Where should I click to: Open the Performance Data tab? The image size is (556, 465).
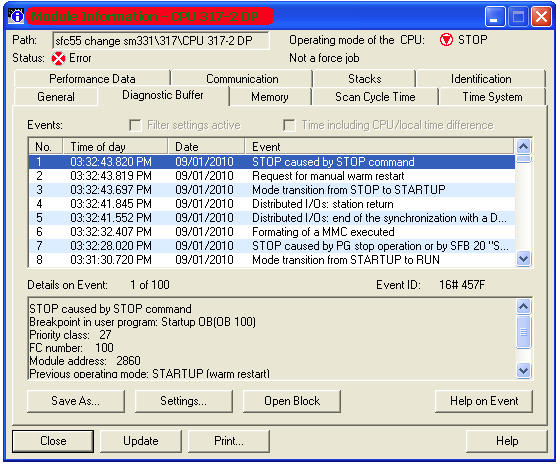92,79
